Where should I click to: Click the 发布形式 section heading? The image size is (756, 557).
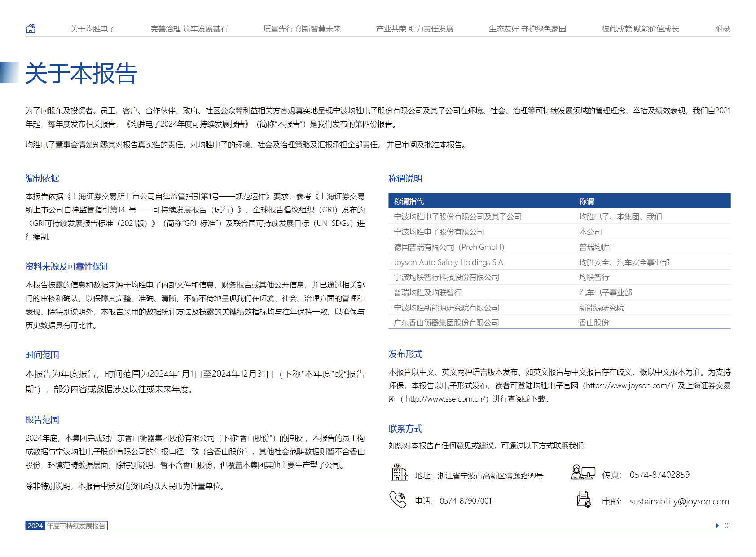click(x=405, y=354)
